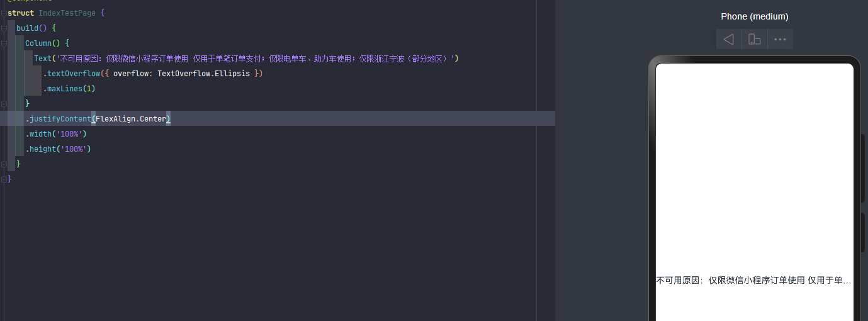Click the .height('100%') line
The image size is (868, 321).
click(x=58, y=149)
